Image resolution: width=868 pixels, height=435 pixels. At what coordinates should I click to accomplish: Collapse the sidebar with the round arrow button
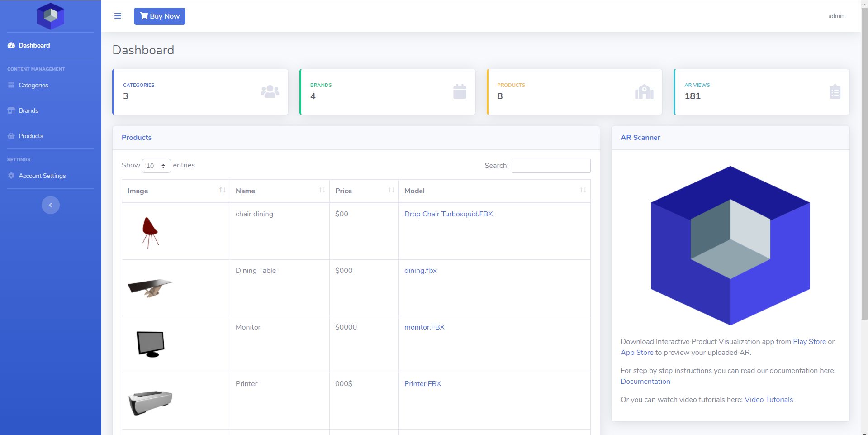(x=50, y=205)
